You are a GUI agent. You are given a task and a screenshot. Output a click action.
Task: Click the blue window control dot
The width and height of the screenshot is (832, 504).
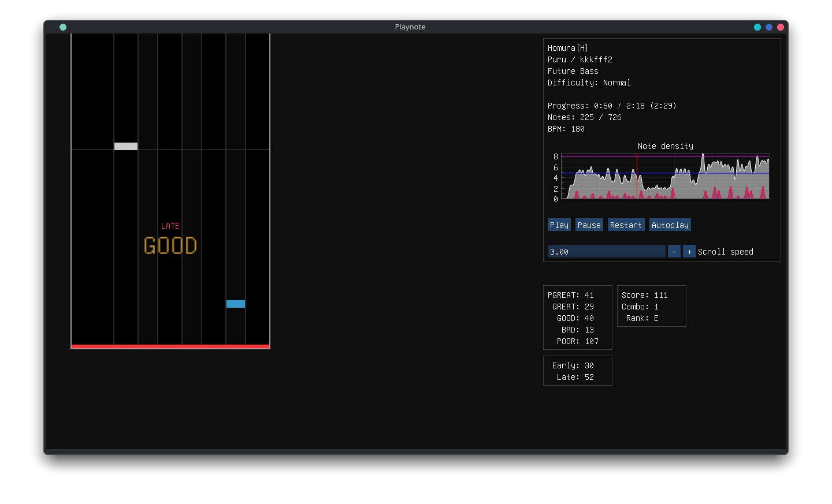769,27
